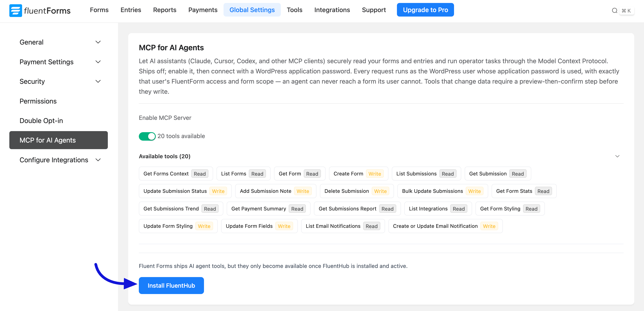Expand Configure Integrations section
644x311 pixels.
[60, 160]
